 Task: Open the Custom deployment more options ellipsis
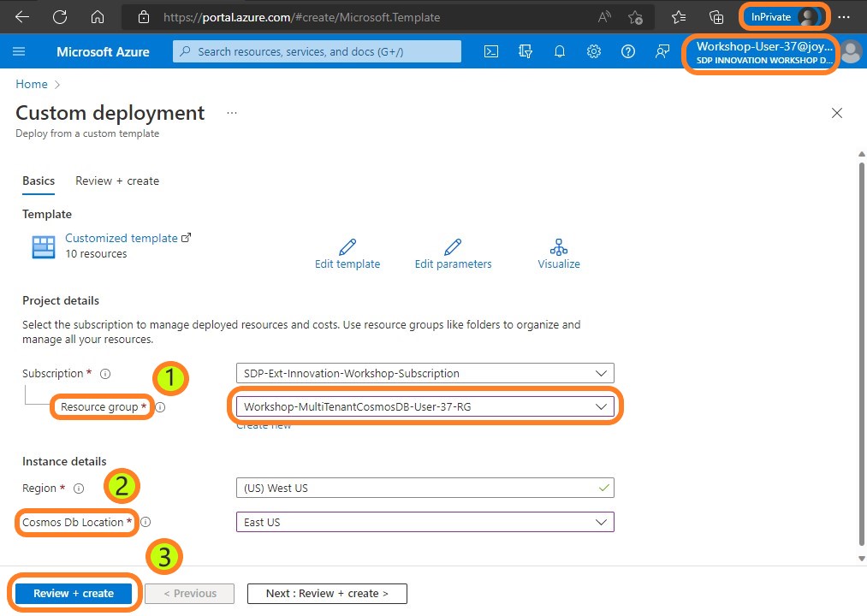coord(232,113)
